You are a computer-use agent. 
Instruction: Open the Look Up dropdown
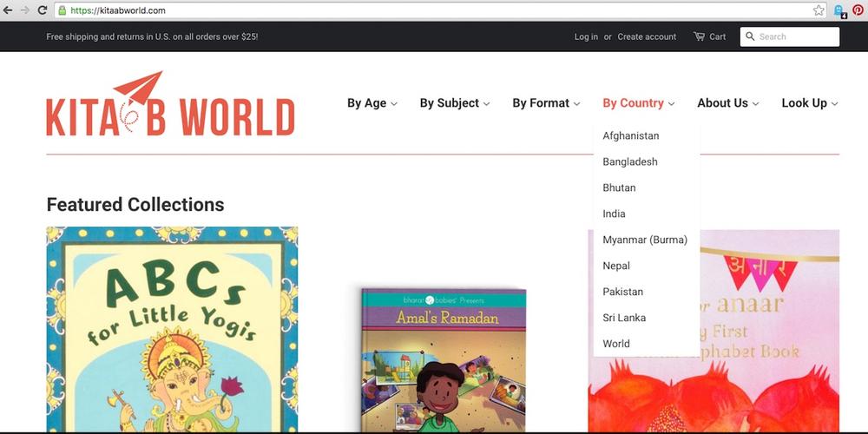coord(809,103)
